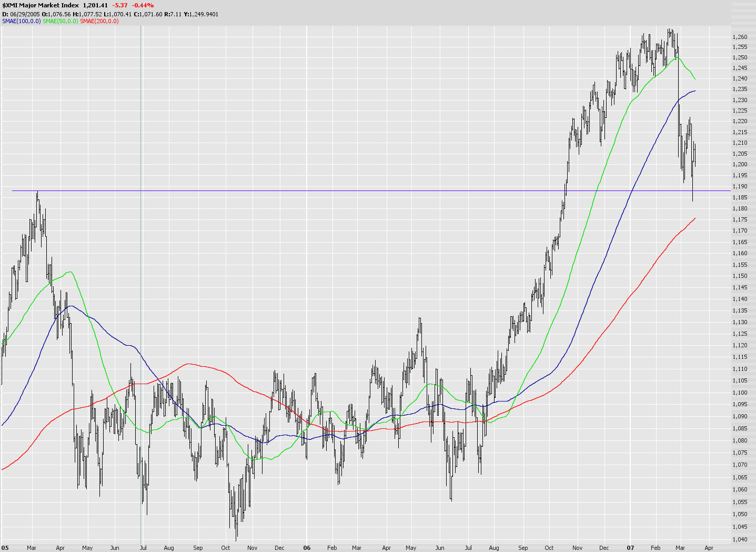
Task: Click the 1,190 price axis label
Action: pos(740,186)
